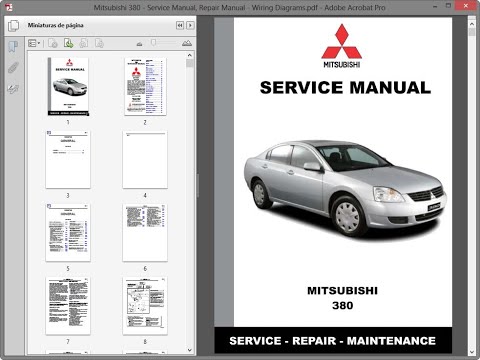
Task: Maximize the Acrobat window
Action: (449, 6)
